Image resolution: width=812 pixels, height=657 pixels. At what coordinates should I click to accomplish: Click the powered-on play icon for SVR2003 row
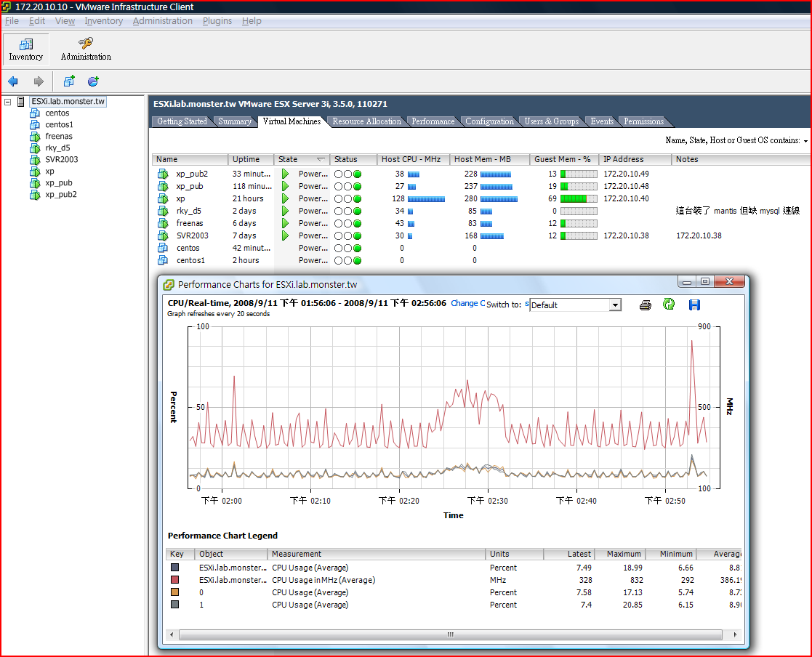pos(285,235)
